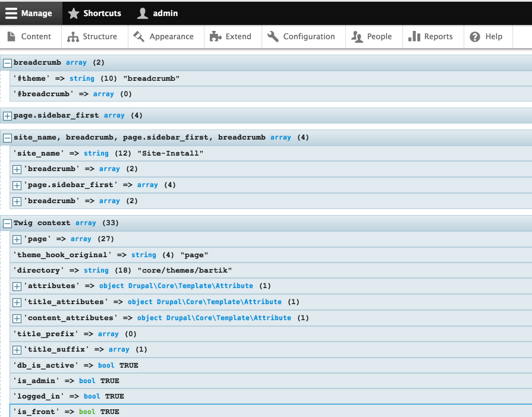Select the 'title_prefix' => array (0) row
Viewport: 532px width, 417px height.
[270, 334]
